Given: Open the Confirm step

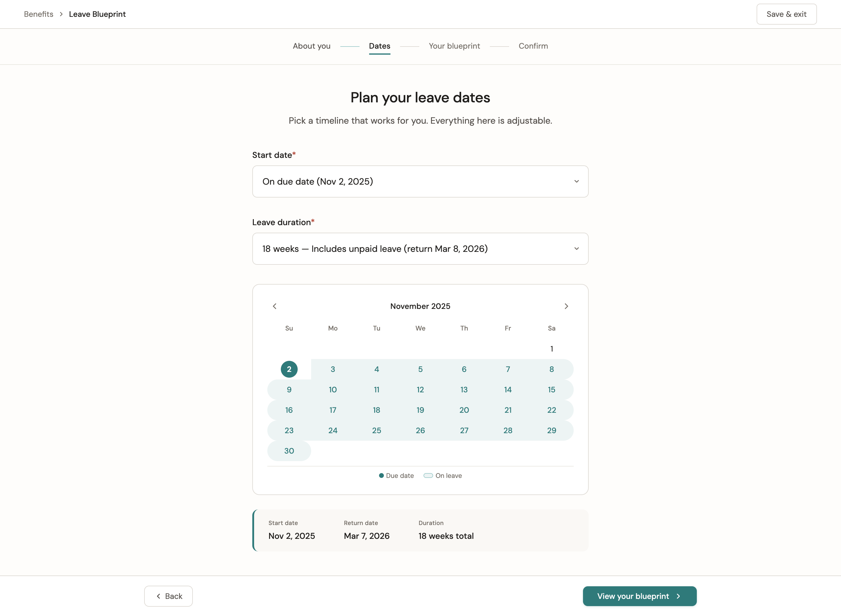Looking at the screenshot, I should click(533, 46).
